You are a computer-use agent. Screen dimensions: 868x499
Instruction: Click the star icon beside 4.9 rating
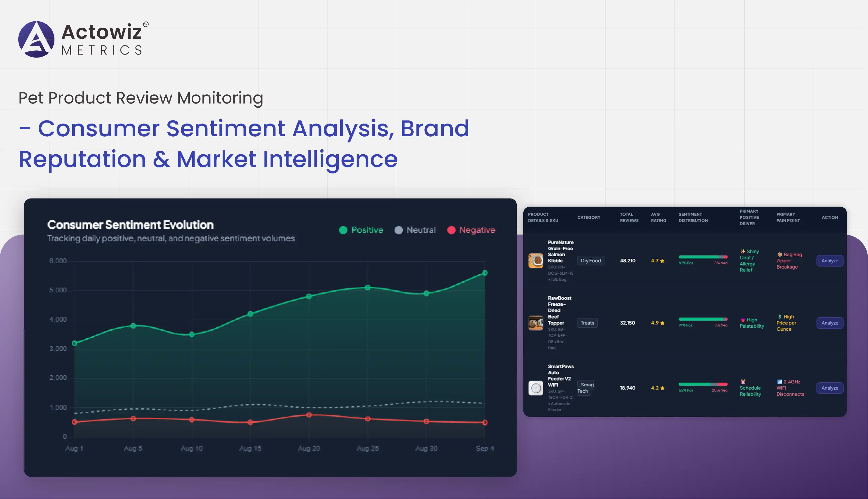(662, 323)
